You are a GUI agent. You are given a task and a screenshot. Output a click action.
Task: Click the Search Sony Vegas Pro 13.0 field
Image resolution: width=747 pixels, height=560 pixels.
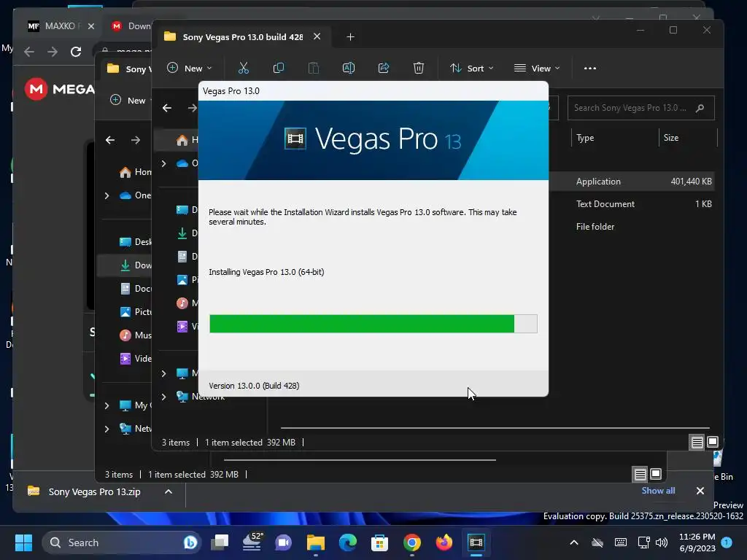click(640, 108)
